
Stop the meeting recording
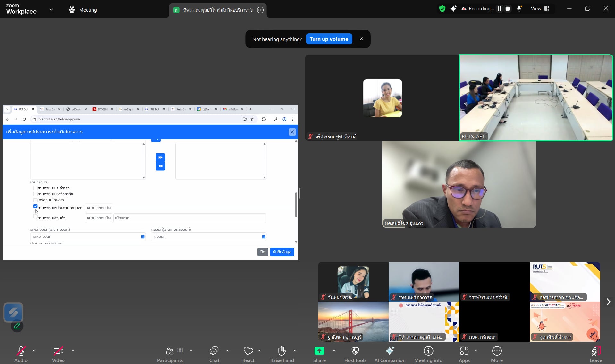[508, 9]
